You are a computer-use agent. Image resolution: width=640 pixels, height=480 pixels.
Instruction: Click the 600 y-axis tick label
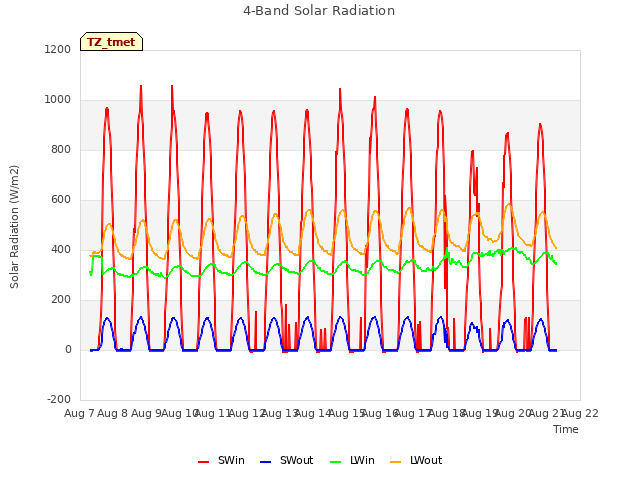(61, 200)
